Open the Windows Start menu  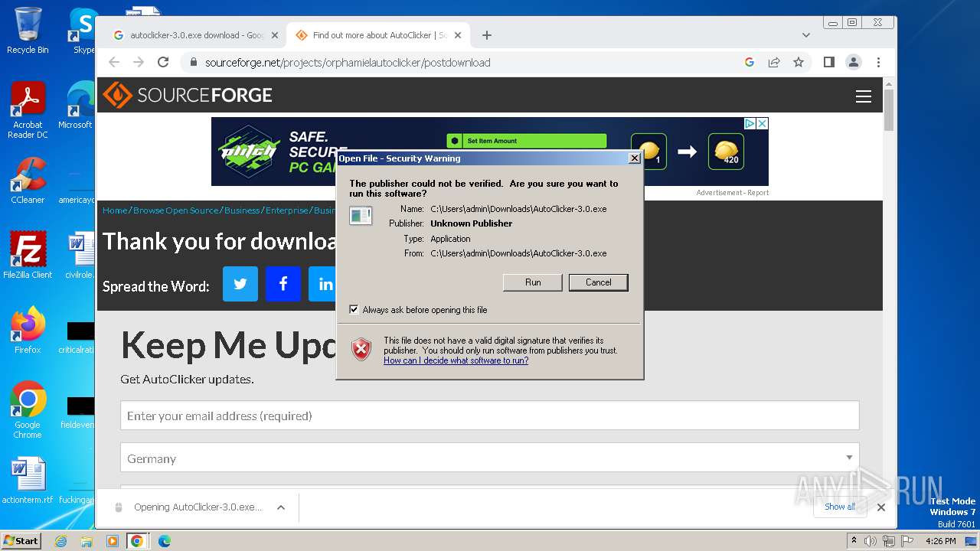pos(21,540)
